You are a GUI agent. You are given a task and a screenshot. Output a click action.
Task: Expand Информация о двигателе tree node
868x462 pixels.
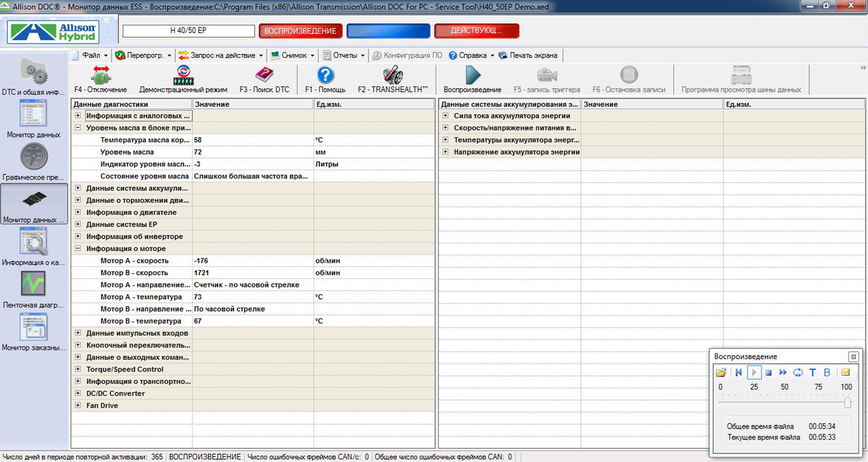pos(78,212)
